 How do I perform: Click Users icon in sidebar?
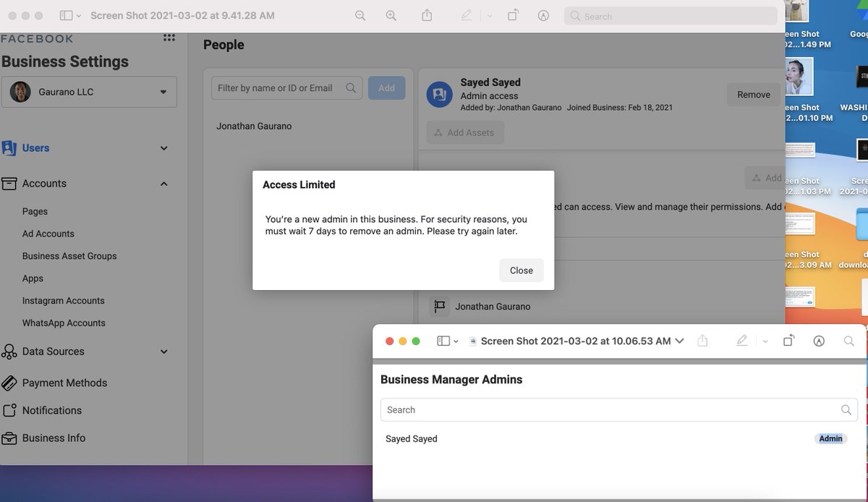pyautogui.click(x=9, y=148)
